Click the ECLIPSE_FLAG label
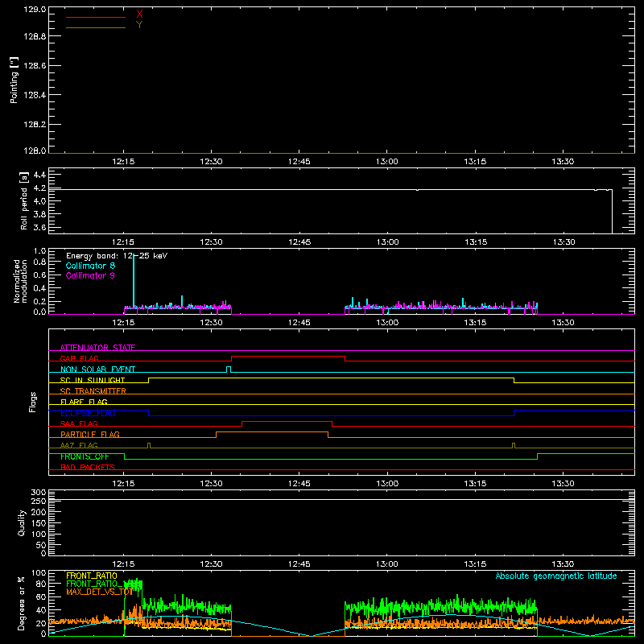The image size is (644, 644). [88, 413]
